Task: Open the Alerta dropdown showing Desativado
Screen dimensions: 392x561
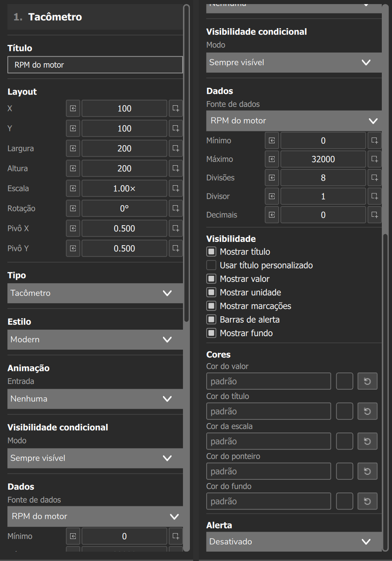Action: (294, 542)
